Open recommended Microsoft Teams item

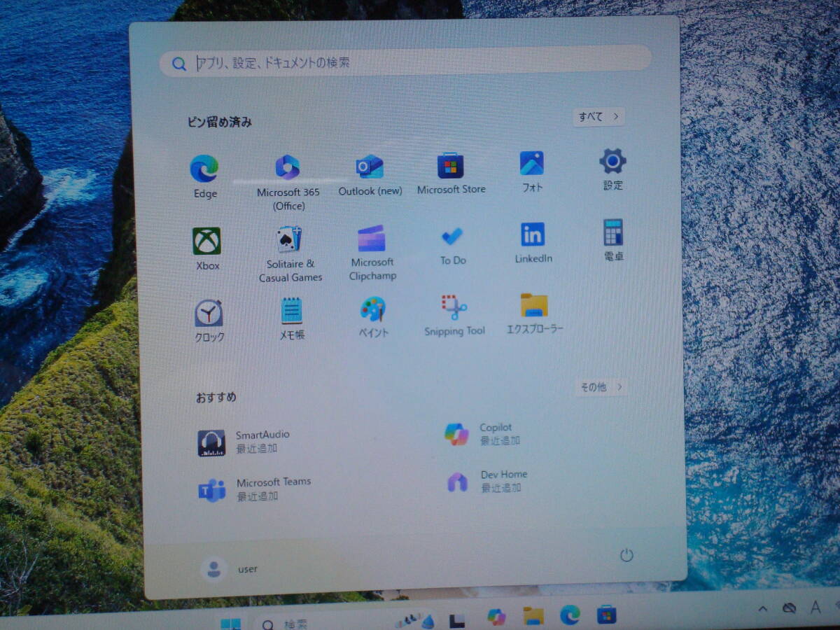[254, 489]
